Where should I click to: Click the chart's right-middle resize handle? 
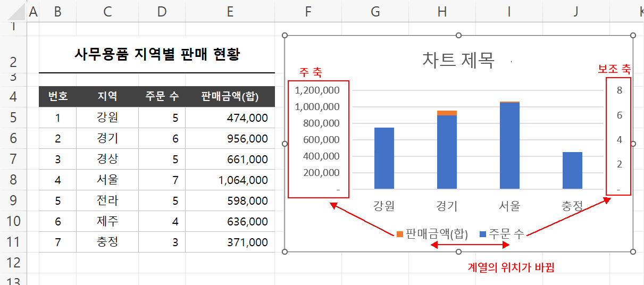633,144
